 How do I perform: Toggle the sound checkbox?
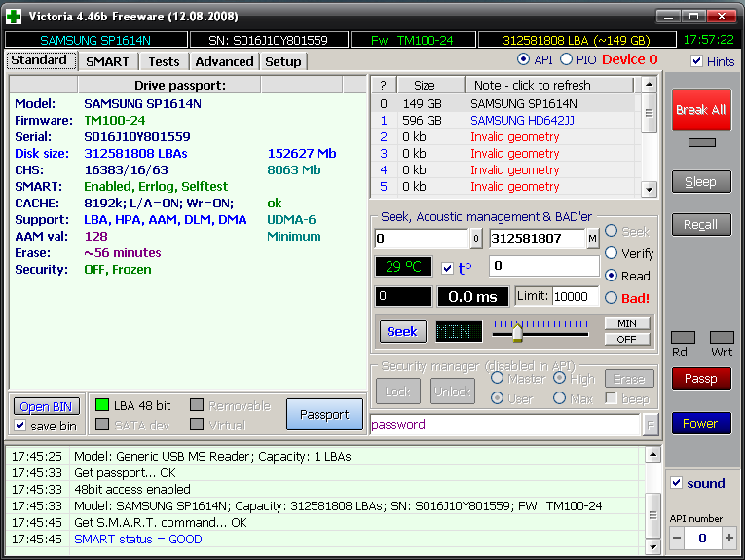pos(676,483)
